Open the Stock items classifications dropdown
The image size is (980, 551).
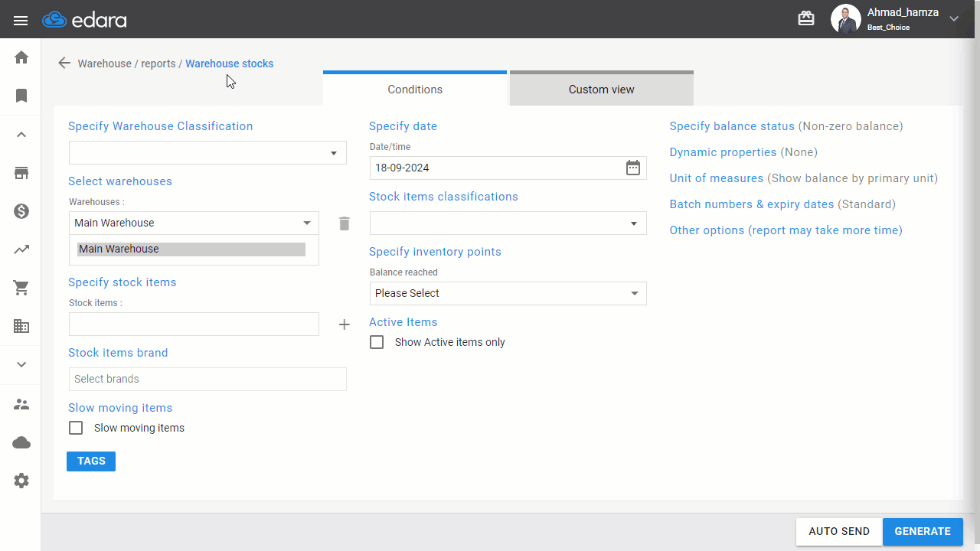508,223
